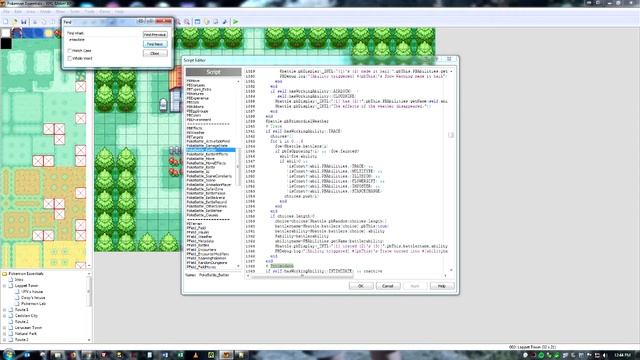This screenshot has width=640, height=360.
Task: Open the Database toolbar icon
Action: (198, 22)
